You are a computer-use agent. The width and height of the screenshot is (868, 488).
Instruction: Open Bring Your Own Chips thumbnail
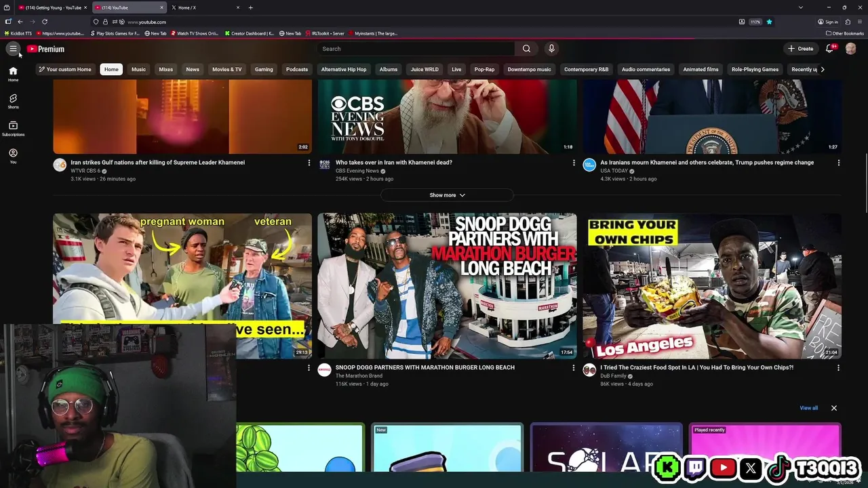712,286
